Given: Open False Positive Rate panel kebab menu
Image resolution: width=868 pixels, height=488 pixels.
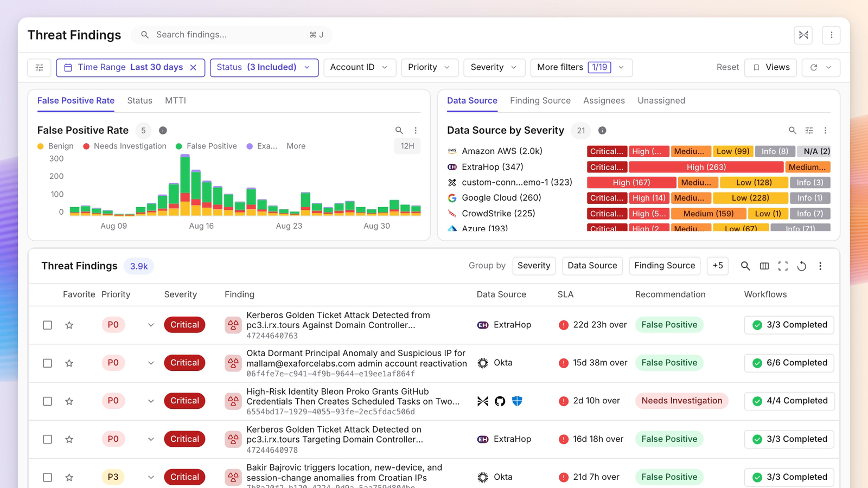Looking at the screenshot, I should [416, 131].
